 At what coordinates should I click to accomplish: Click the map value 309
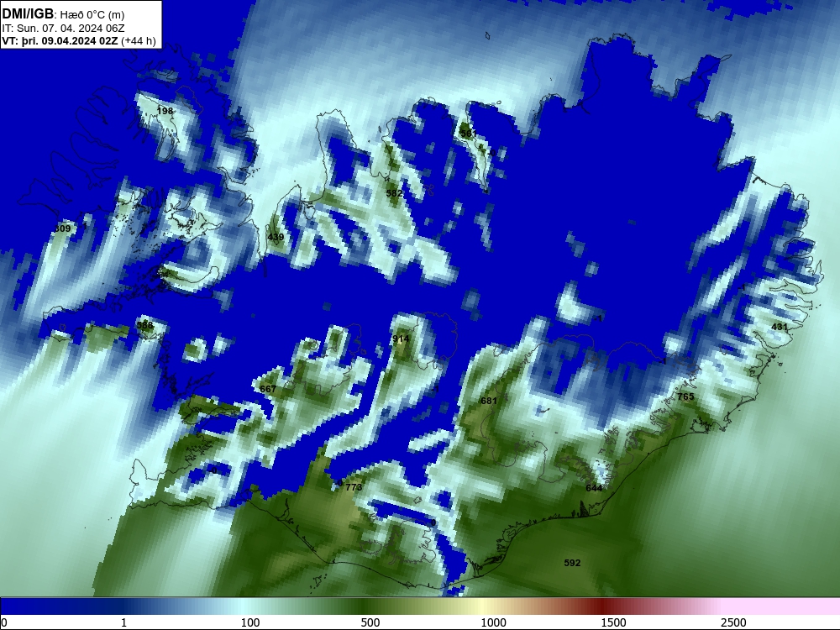point(63,228)
